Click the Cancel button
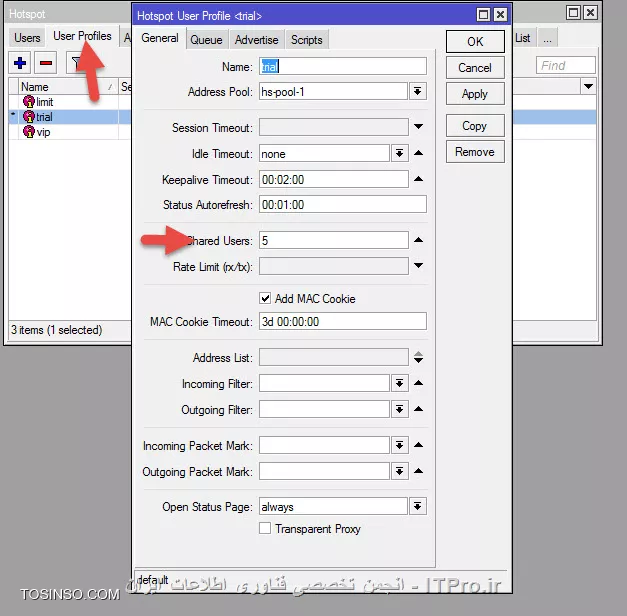The image size is (627, 616). 475,68
